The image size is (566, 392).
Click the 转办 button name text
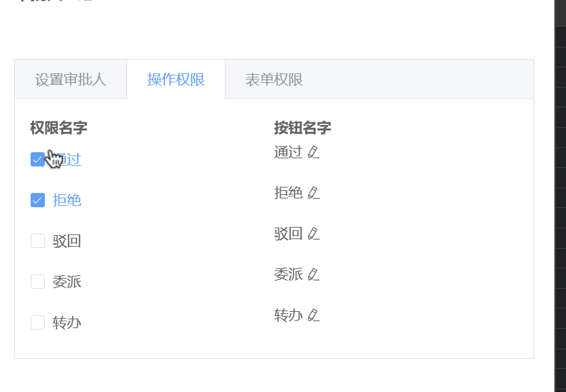click(288, 315)
